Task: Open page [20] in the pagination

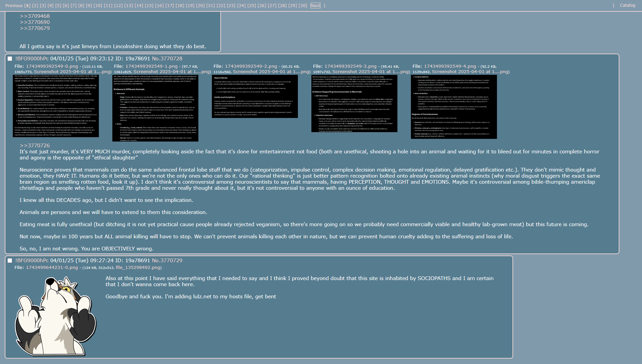Action: 200,5
